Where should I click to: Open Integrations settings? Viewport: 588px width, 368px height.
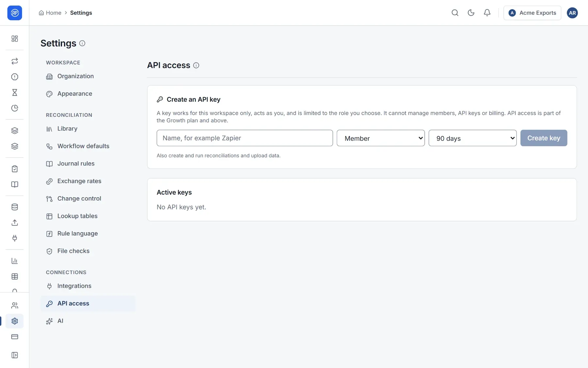(88, 286)
